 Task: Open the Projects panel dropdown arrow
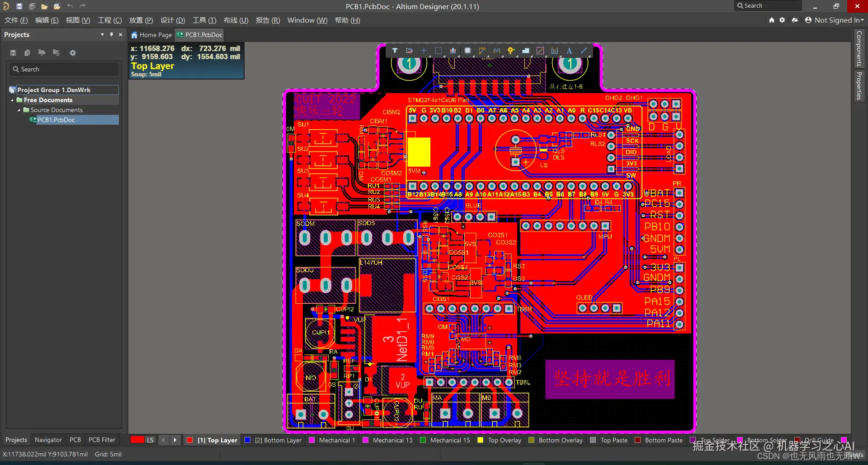pyautogui.click(x=102, y=35)
